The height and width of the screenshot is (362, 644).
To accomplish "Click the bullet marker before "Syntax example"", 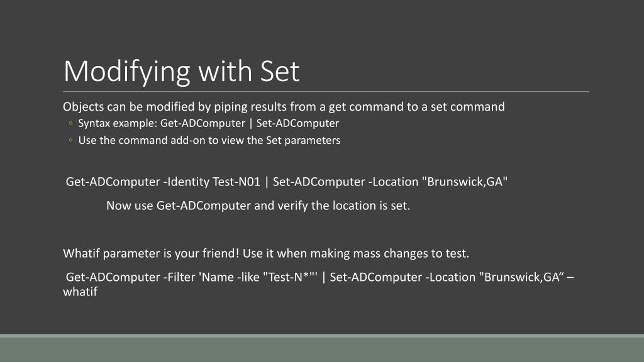I will pyautogui.click(x=70, y=123).
